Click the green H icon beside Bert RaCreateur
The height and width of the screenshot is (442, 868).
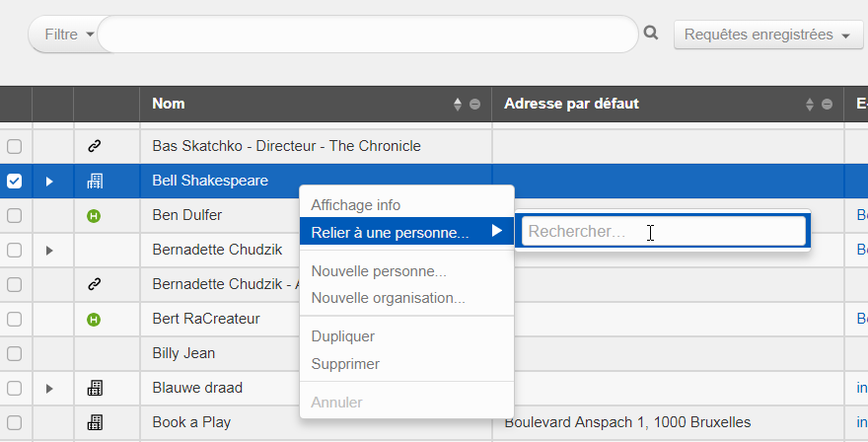click(95, 319)
